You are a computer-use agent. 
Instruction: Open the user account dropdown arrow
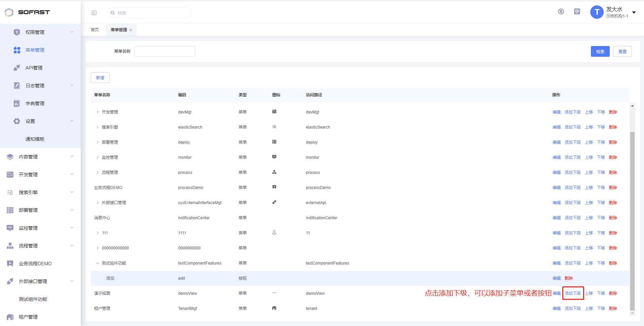(x=634, y=12)
